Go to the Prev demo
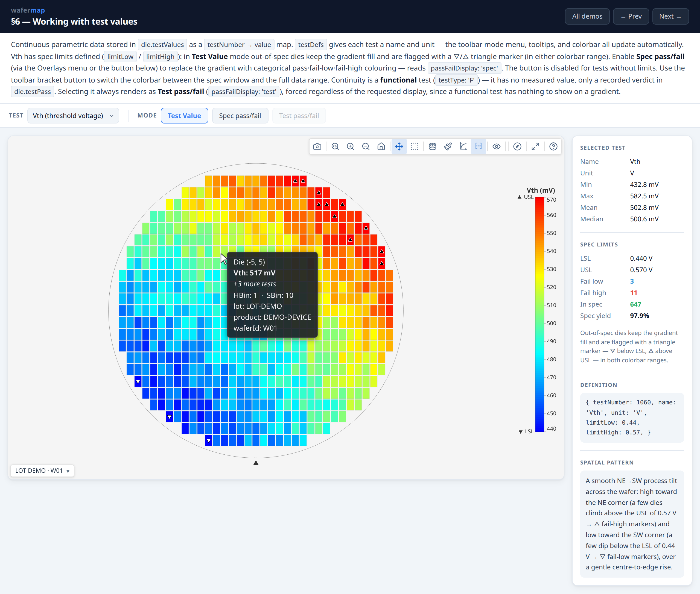This screenshot has height=594, width=700. [631, 16]
